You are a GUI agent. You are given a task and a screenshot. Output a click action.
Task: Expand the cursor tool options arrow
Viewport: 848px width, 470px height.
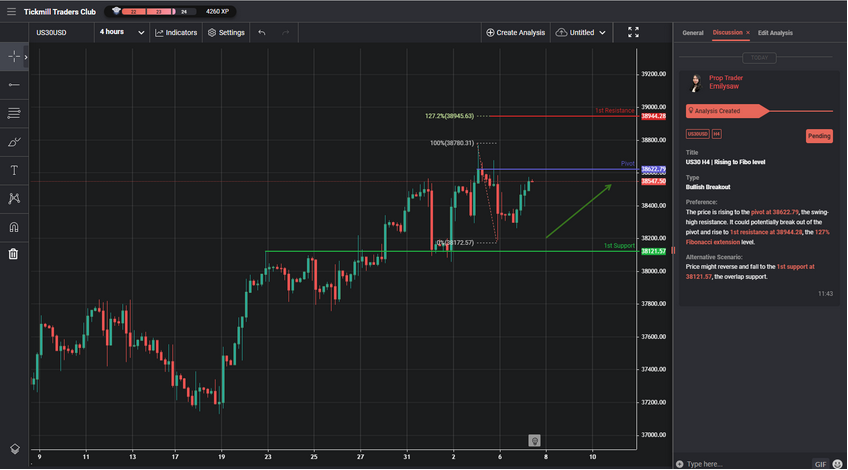click(x=26, y=57)
